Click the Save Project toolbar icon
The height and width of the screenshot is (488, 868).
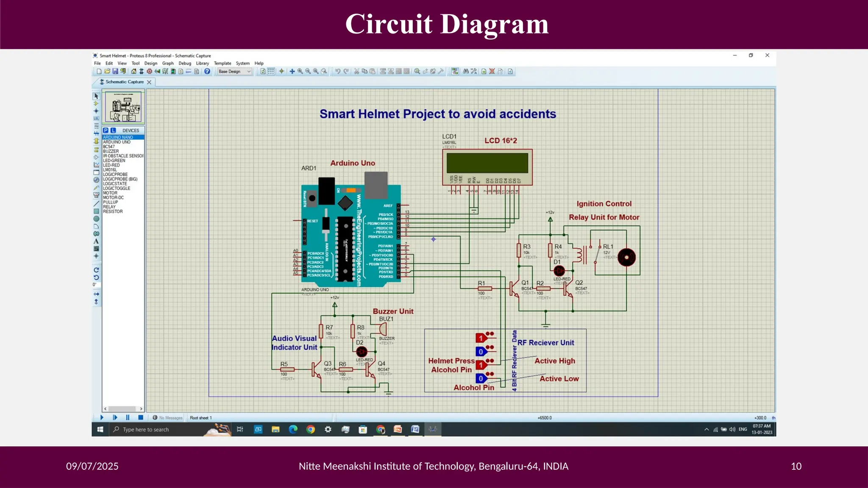click(x=115, y=72)
